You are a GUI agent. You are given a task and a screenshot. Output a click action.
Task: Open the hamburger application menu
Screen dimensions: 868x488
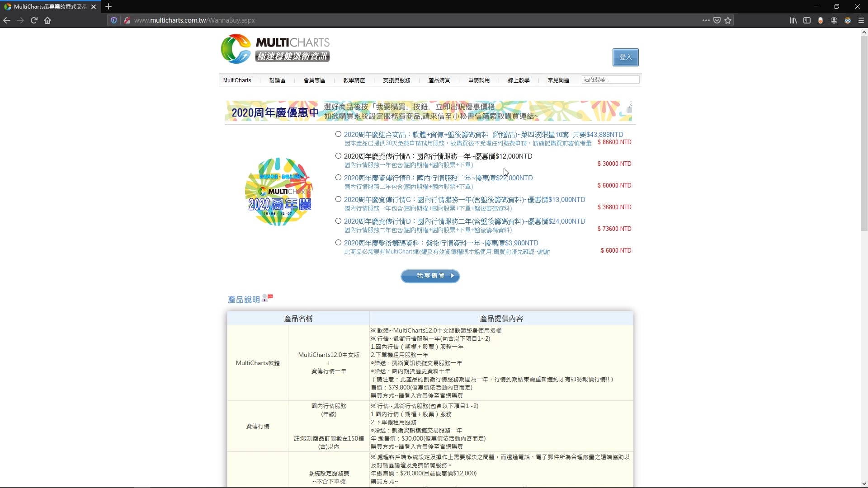pos(861,20)
